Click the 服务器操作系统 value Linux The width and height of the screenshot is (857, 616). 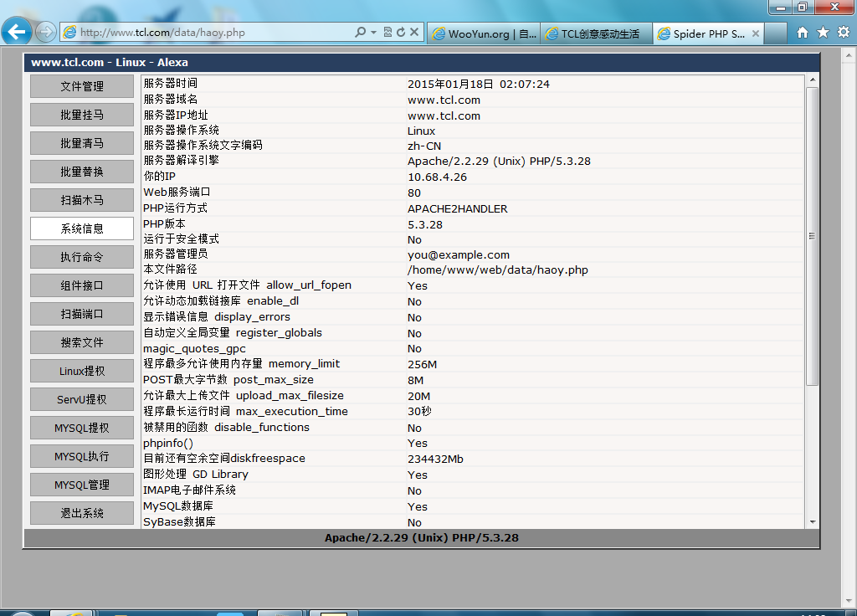[x=422, y=131]
